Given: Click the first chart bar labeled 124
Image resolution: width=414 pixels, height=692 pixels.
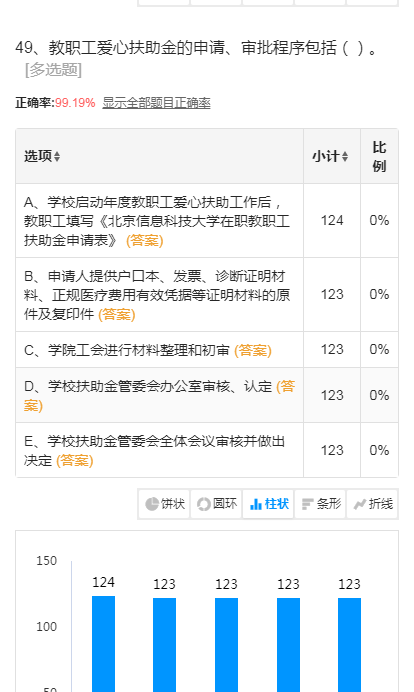Looking at the screenshot, I should pyautogui.click(x=103, y=643).
